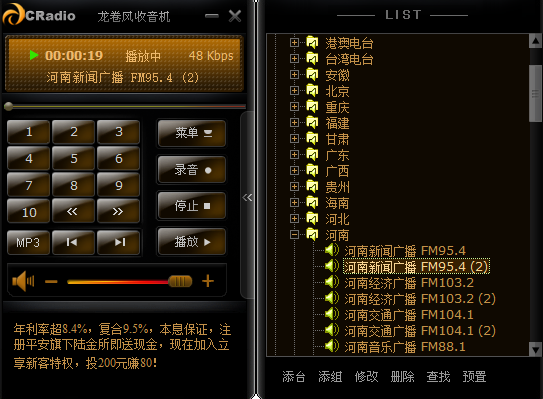Start recording with 录音 button
543x399 pixels.
(192, 170)
